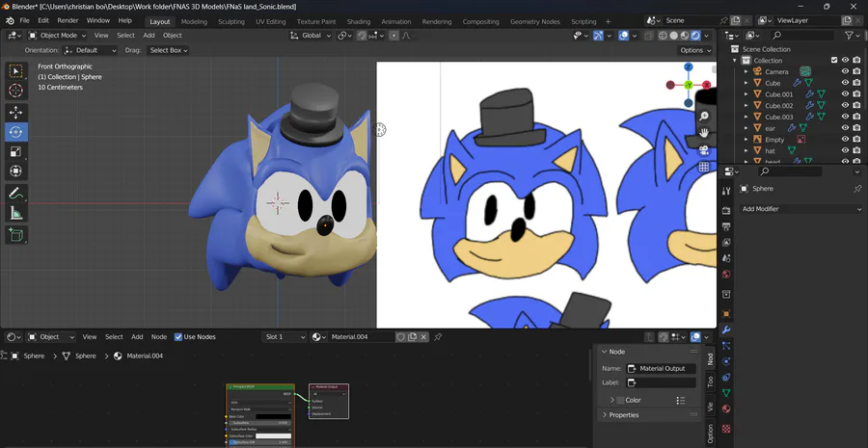Click the Base Color swatch on Principled BSDF
The width and height of the screenshot is (868, 448).
coord(273,416)
